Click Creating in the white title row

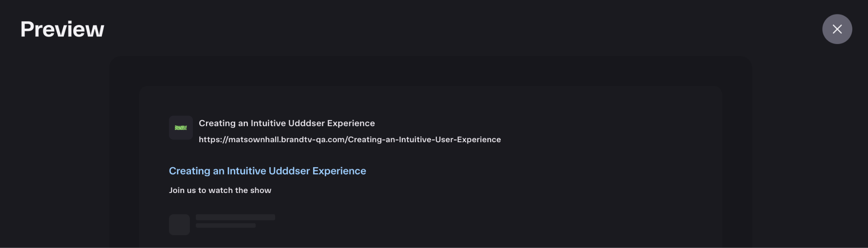217,123
